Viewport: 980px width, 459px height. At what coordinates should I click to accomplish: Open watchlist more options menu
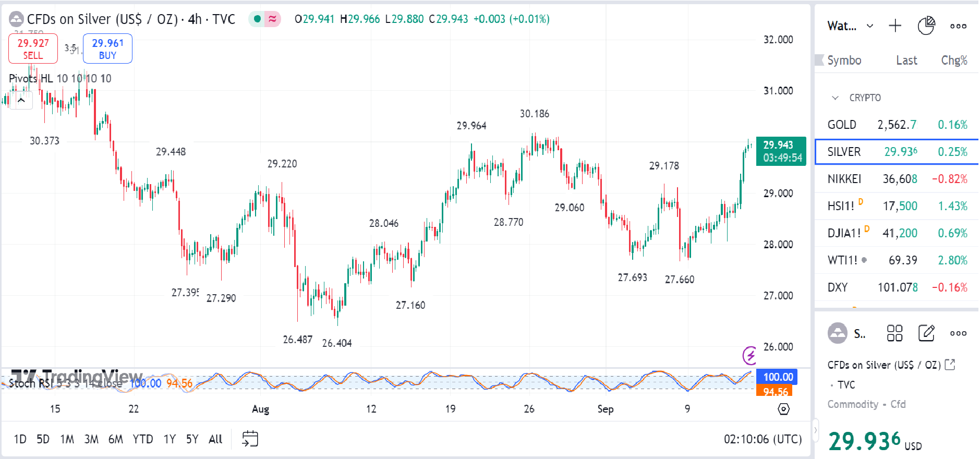tap(958, 26)
